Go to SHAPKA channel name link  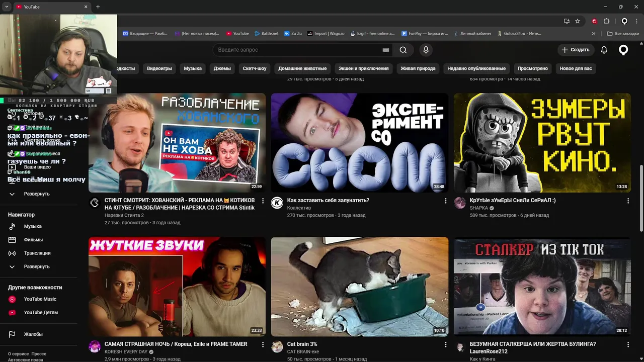(x=478, y=208)
